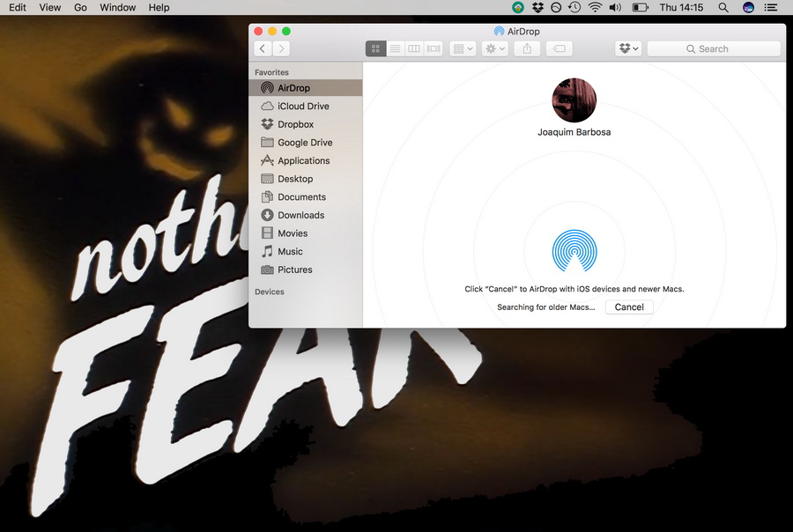This screenshot has width=793, height=532.
Task: Click the Cancel button
Action: (x=629, y=307)
